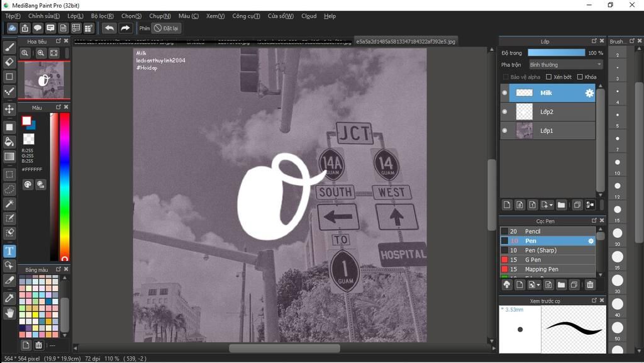Select the Move tool
Viewport: 644px width, 363px height.
coord(9,109)
